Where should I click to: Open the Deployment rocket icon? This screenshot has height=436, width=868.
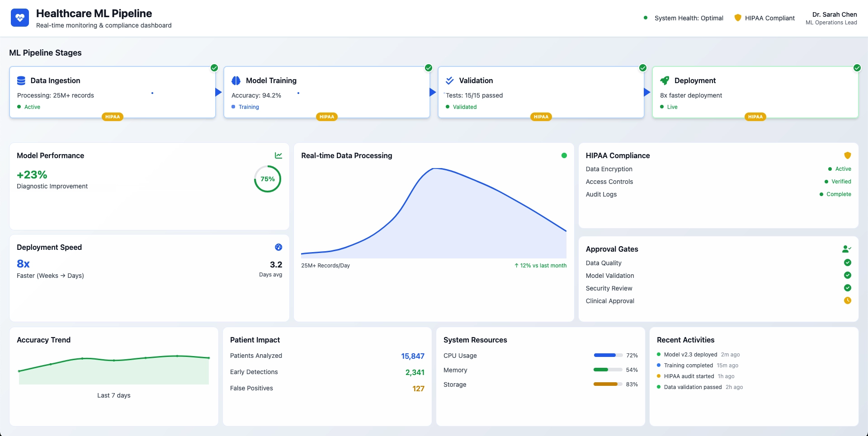665,80
